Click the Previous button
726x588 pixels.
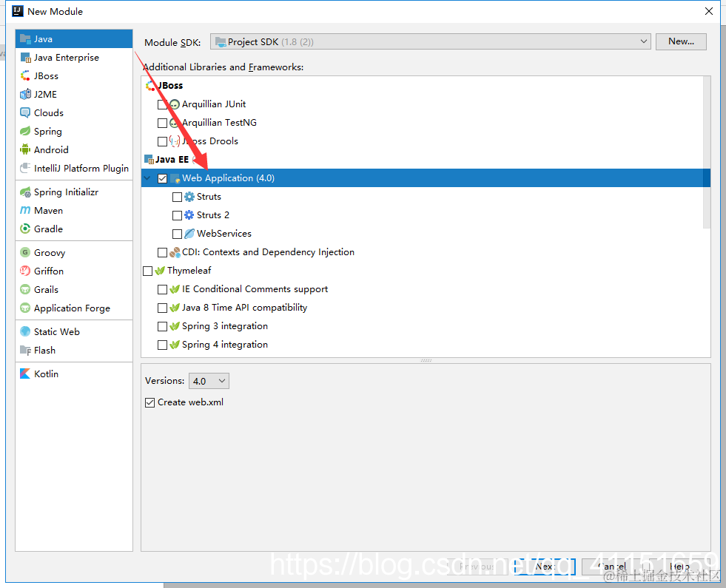point(477,567)
